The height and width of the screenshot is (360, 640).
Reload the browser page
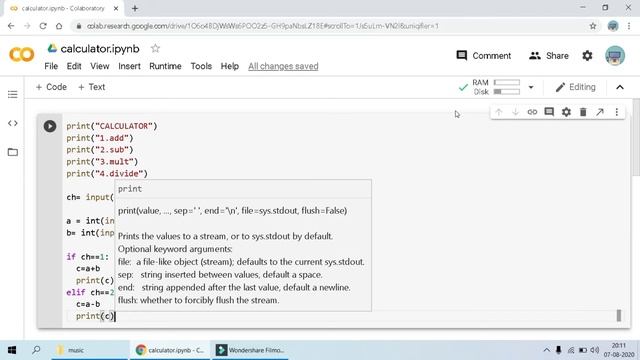point(43,26)
